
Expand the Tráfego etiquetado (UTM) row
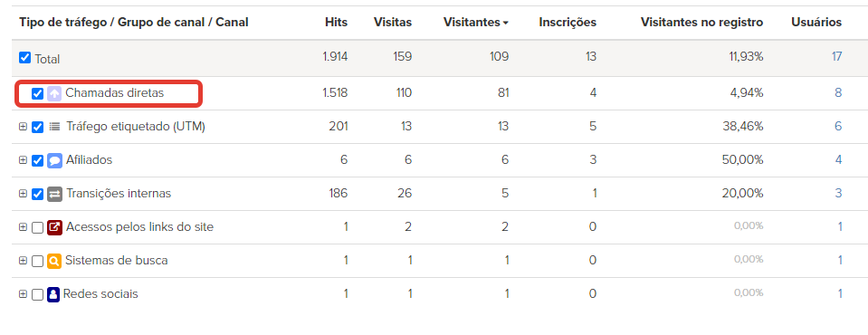point(23,127)
